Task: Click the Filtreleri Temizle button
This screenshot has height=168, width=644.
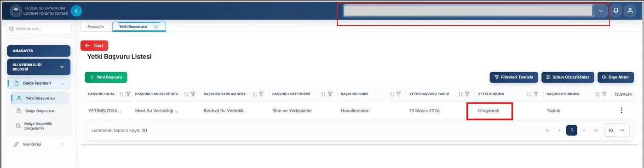Action: tap(514, 77)
